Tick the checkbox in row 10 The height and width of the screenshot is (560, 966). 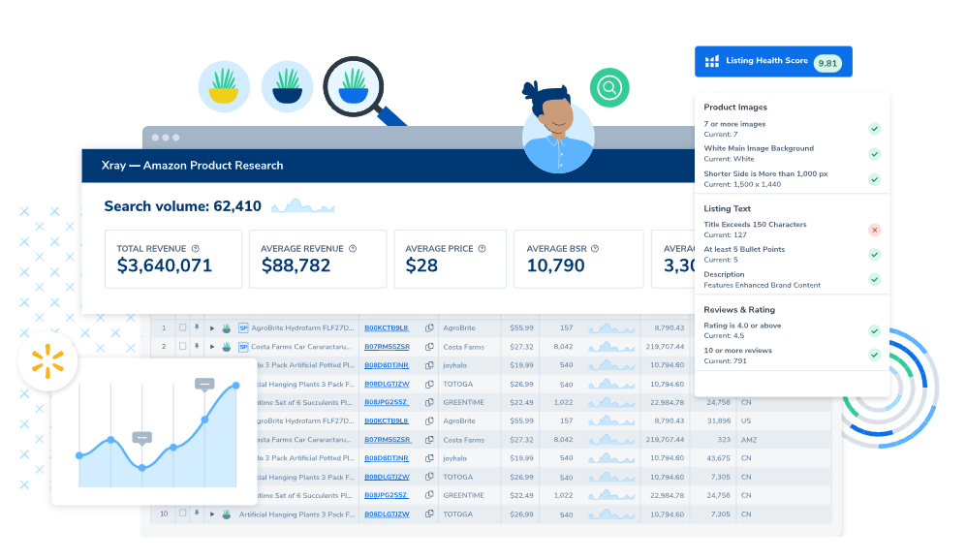pyautogui.click(x=182, y=513)
